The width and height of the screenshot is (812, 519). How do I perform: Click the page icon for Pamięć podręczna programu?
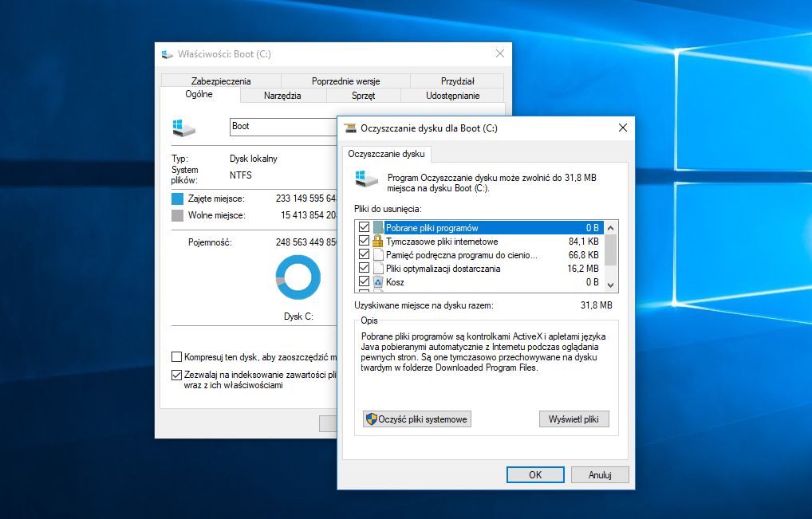[x=378, y=254]
